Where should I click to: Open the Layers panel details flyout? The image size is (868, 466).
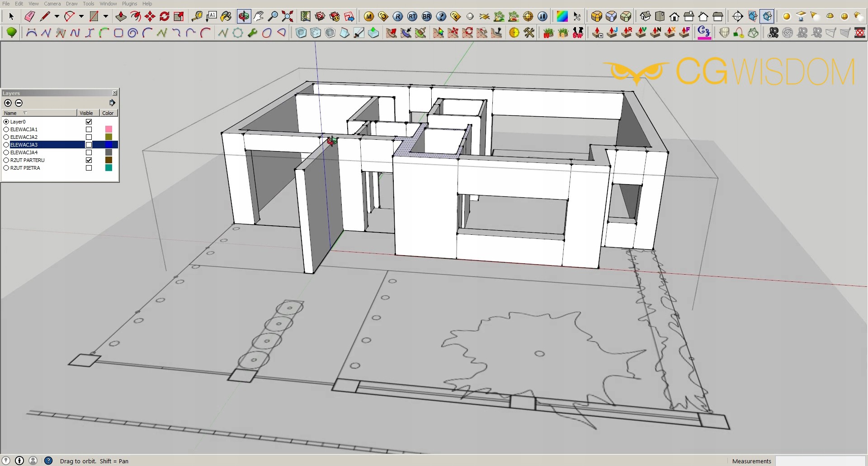coord(112,103)
